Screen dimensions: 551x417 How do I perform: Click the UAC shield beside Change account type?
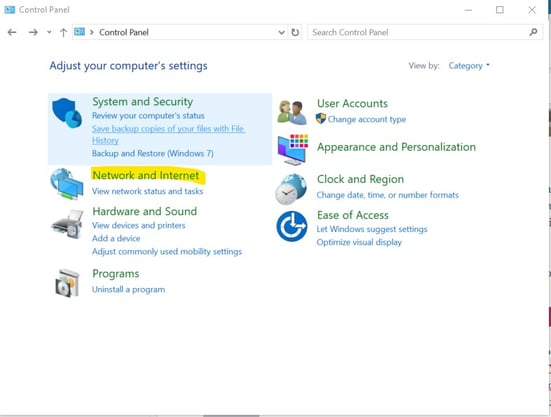[x=320, y=118]
